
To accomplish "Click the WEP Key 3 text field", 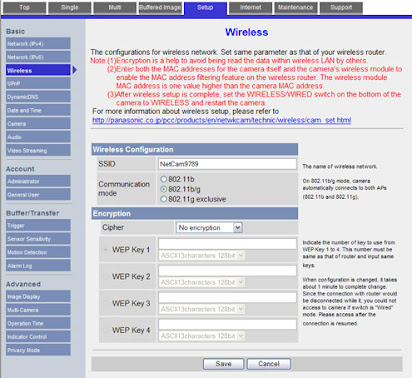I will pyautogui.click(x=227, y=298).
